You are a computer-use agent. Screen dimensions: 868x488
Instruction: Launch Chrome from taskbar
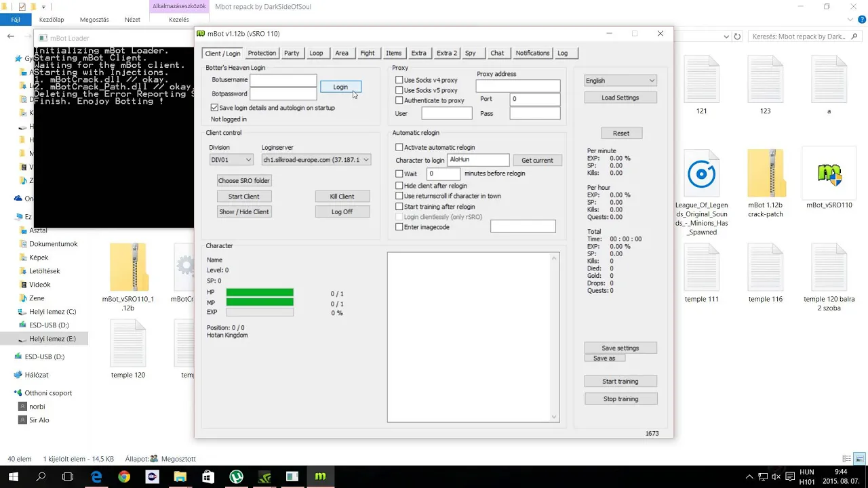coord(124,476)
